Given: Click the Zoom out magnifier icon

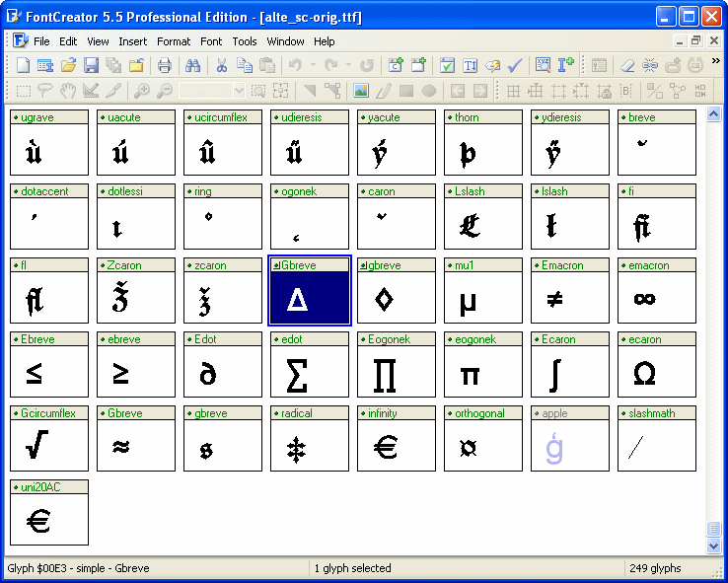Looking at the screenshot, I should click(165, 91).
